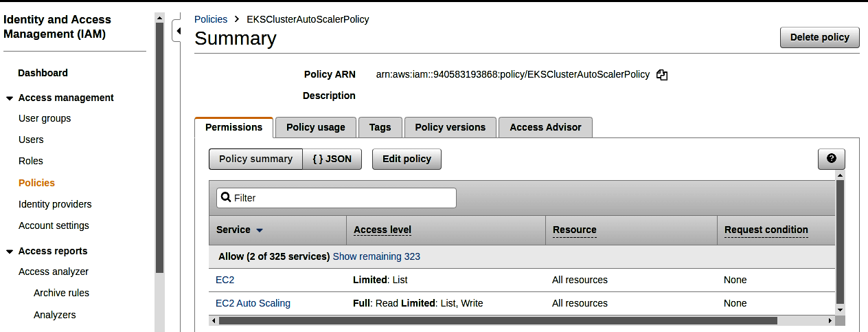Show the Policy summary view
This screenshot has width=868, height=332.
coord(255,159)
